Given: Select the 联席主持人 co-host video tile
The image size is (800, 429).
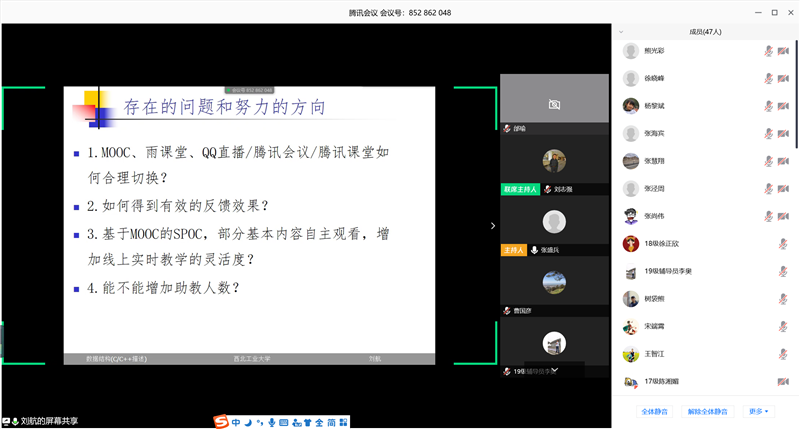Looking at the screenshot, I should pos(554,165).
